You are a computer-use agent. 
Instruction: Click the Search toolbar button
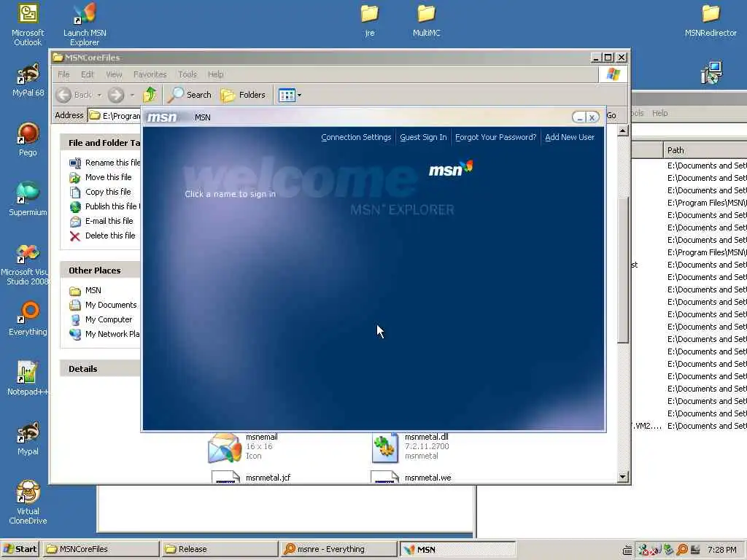190,95
